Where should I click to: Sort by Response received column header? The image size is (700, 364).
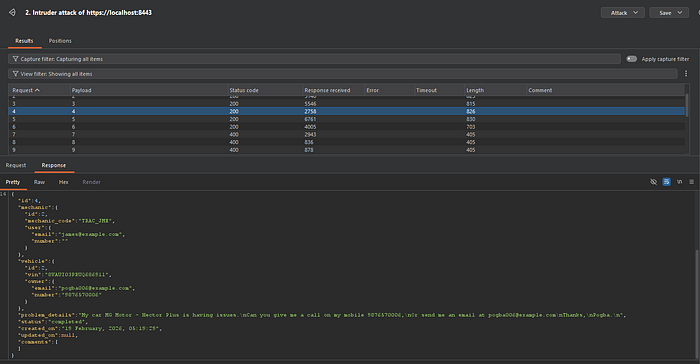point(333,90)
